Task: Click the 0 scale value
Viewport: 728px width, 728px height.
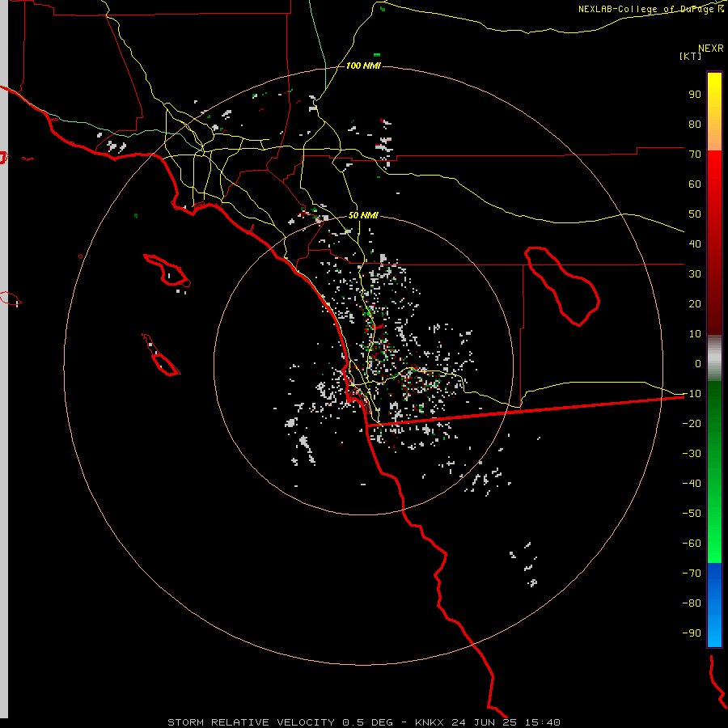Action: point(698,363)
